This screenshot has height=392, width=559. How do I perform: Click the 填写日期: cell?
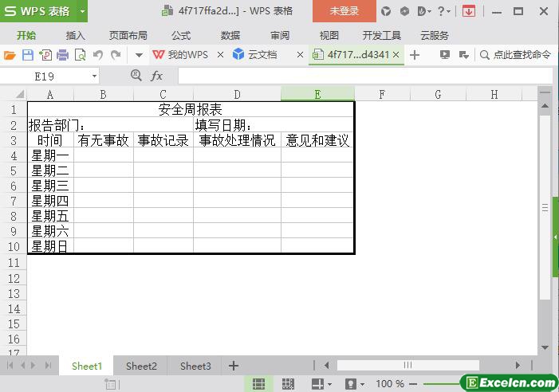click(273, 125)
